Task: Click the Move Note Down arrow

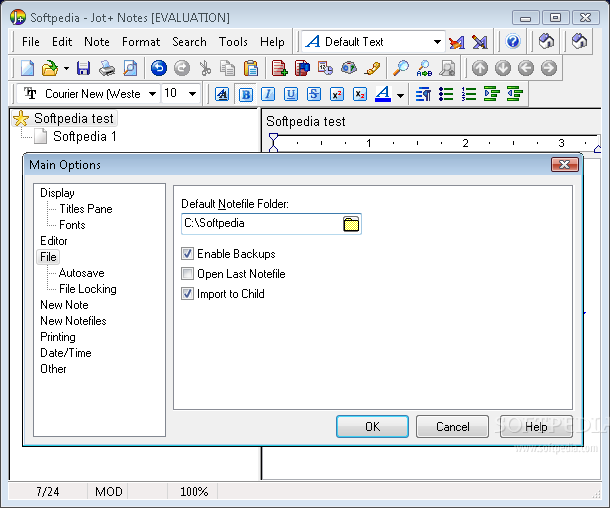Action: [503, 68]
